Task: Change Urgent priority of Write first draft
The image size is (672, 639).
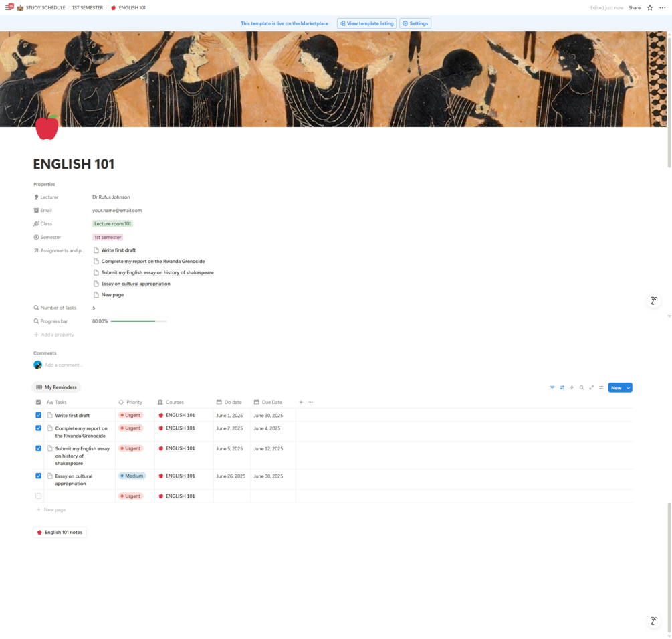Action: click(131, 415)
